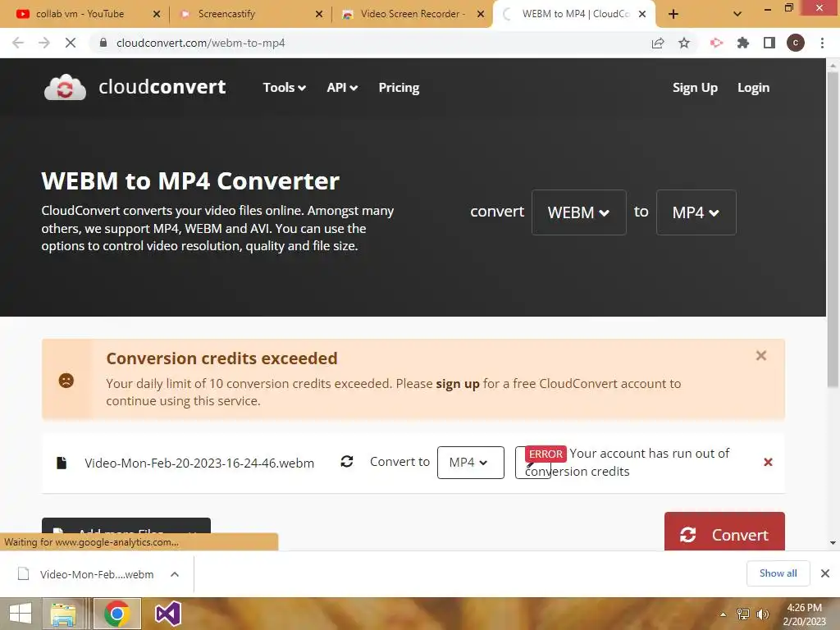Go to the Pricing page
The height and width of the screenshot is (630, 840).
tap(399, 87)
